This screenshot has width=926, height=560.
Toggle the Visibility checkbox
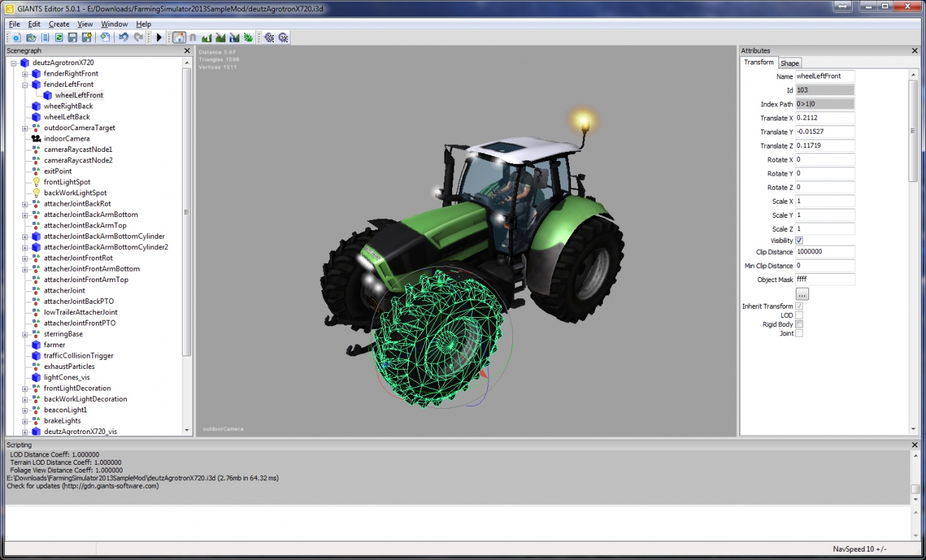pyautogui.click(x=799, y=240)
